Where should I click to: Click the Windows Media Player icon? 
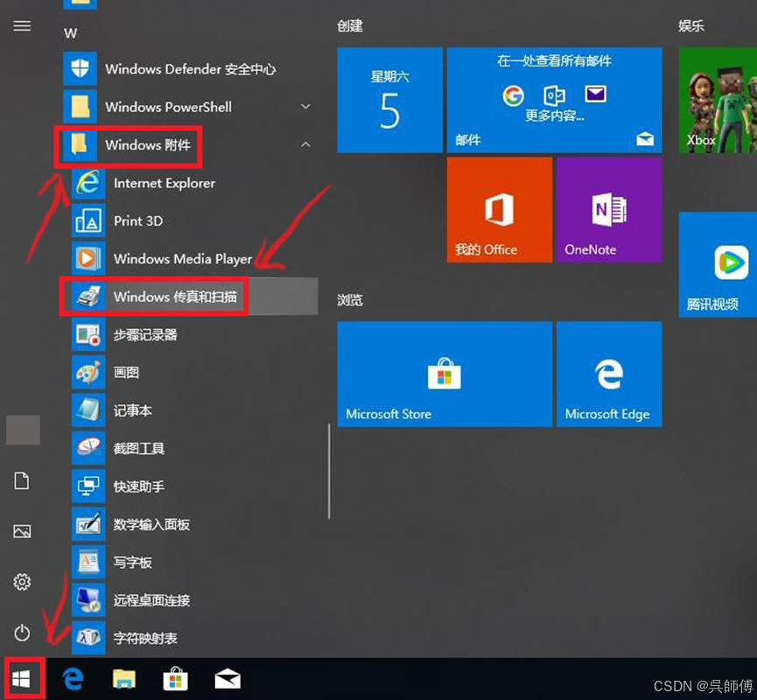88,258
